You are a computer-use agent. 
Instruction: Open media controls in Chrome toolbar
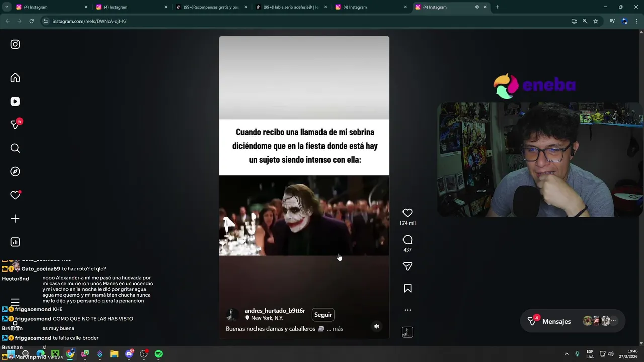(x=612, y=21)
